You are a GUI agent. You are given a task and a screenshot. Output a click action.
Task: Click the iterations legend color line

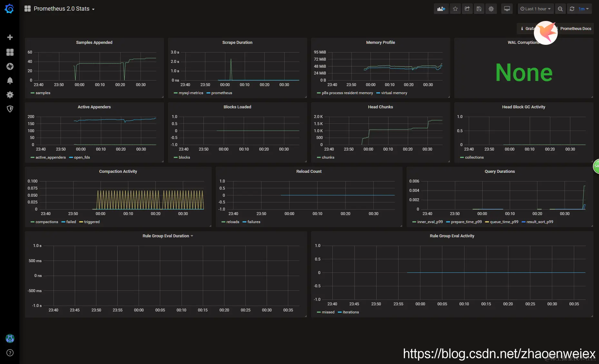point(339,312)
